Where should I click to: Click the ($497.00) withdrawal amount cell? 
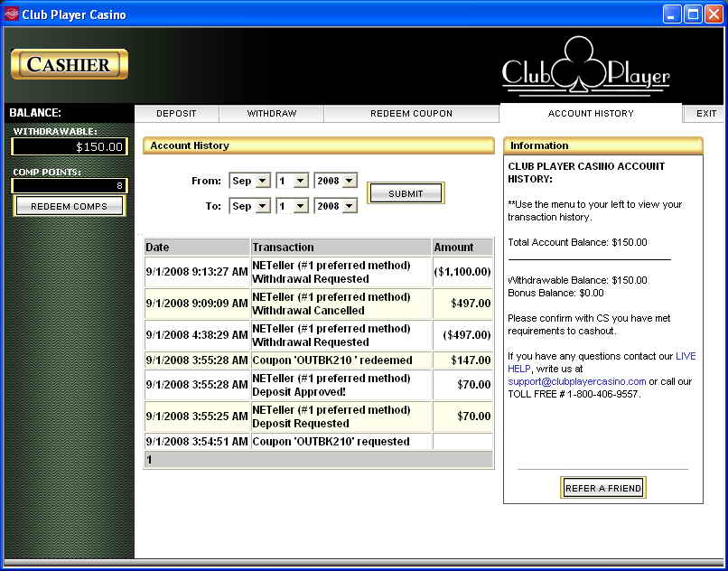coord(462,335)
